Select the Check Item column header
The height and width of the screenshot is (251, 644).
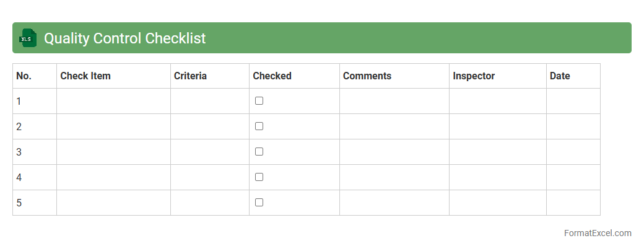(85, 76)
